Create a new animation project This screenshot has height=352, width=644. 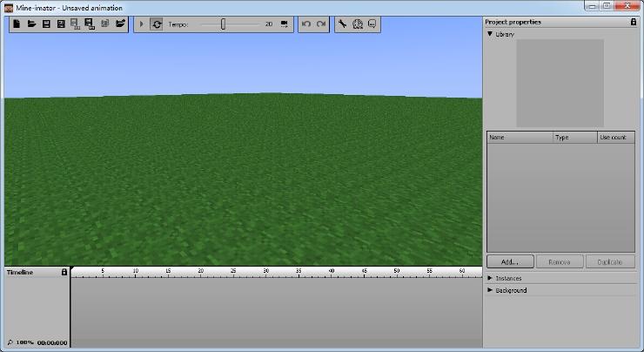17,24
